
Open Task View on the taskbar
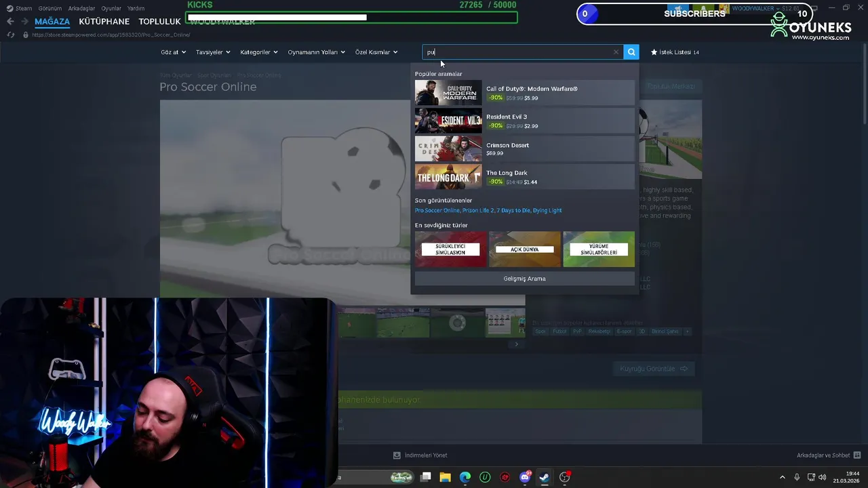(x=425, y=477)
